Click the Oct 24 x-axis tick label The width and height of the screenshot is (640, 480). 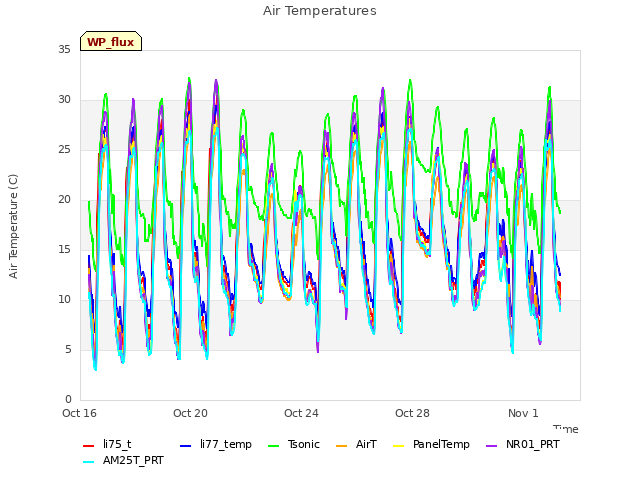point(301,413)
